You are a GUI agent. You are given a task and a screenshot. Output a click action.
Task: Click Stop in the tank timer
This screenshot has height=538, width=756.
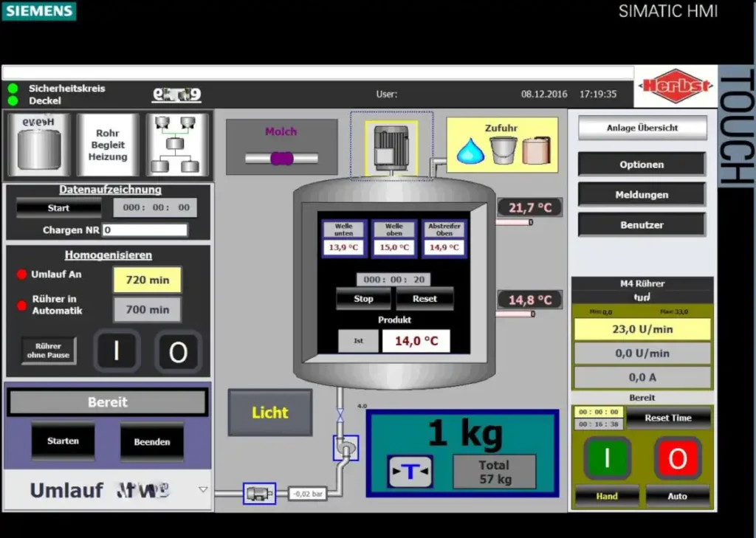coord(363,299)
